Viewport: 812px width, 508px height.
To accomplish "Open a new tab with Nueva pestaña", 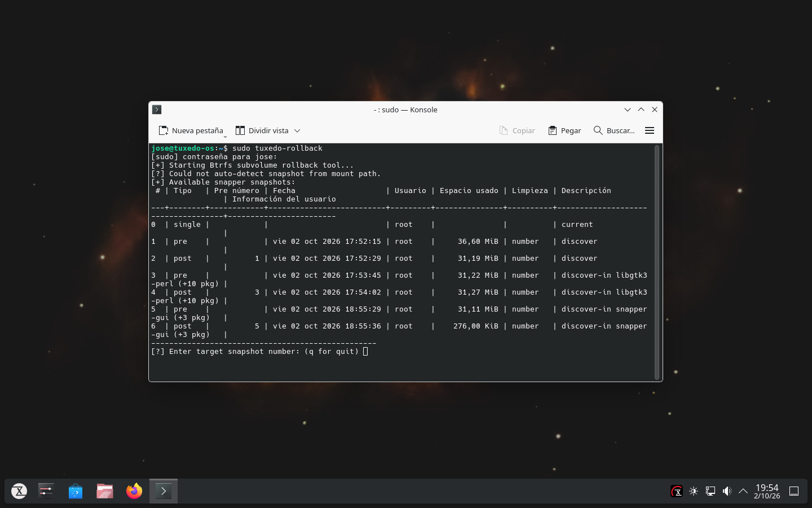I will pyautogui.click(x=191, y=130).
